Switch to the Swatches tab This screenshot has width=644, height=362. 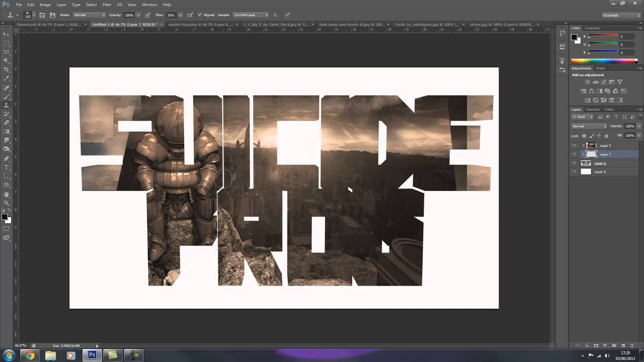tap(592, 28)
